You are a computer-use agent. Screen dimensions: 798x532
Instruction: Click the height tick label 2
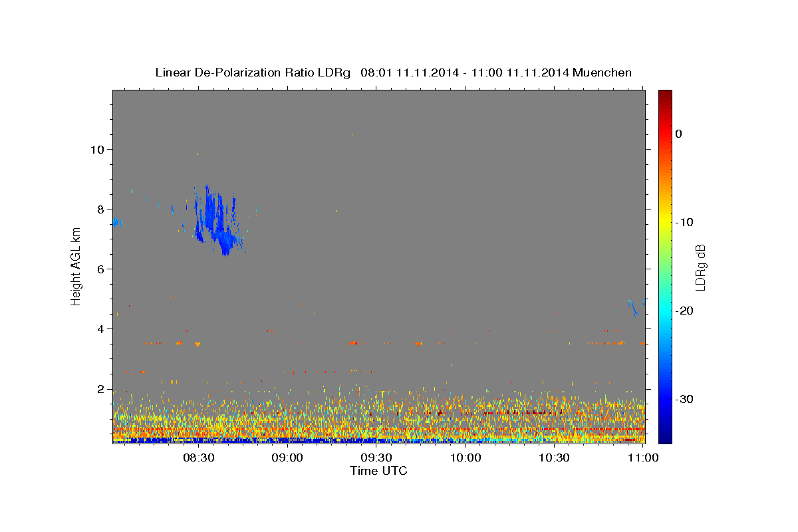pyautogui.click(x=102, y=388)
